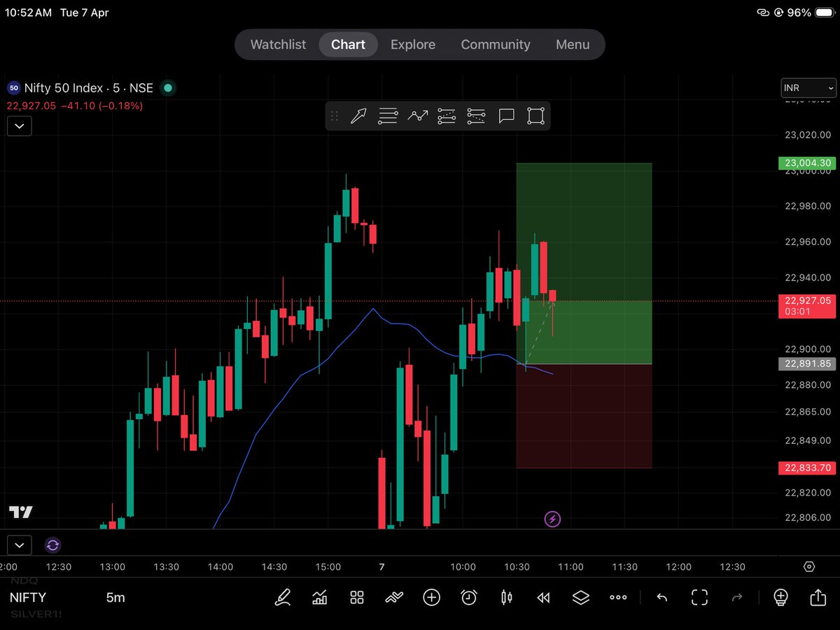Screen dimensions: 840x630
Task: Open the INR currency dropdown
Action: (x=808, y=88)
